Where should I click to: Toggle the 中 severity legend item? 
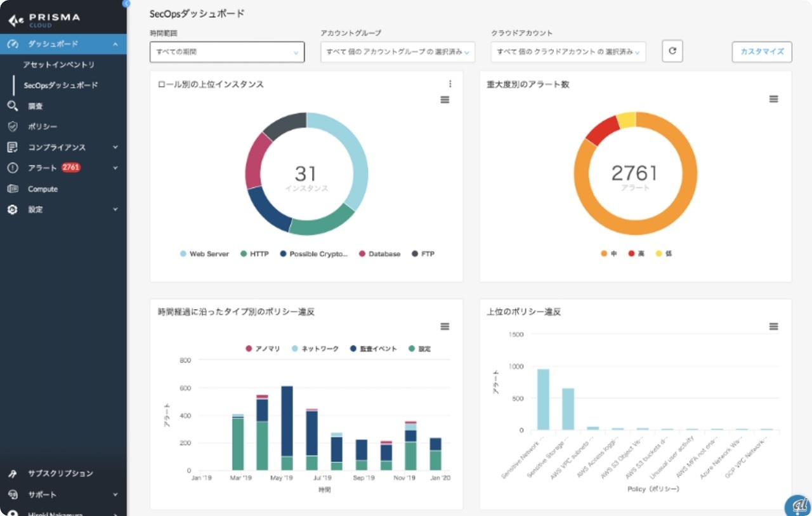coord(609,254)
